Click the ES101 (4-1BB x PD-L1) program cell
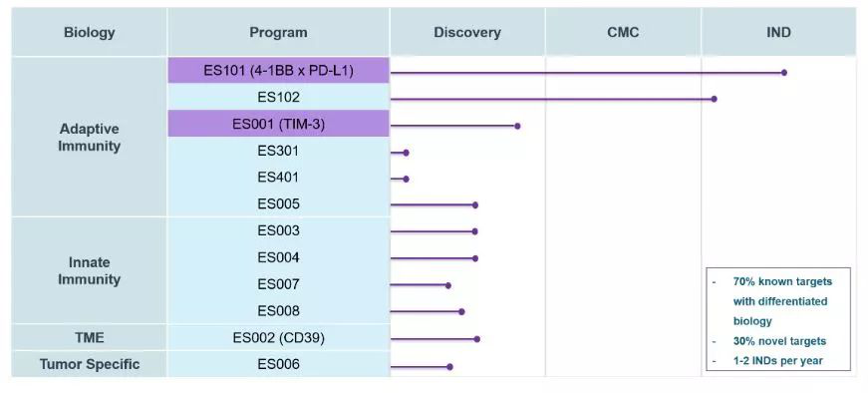 pyautogui.click(x=278, y=71)
